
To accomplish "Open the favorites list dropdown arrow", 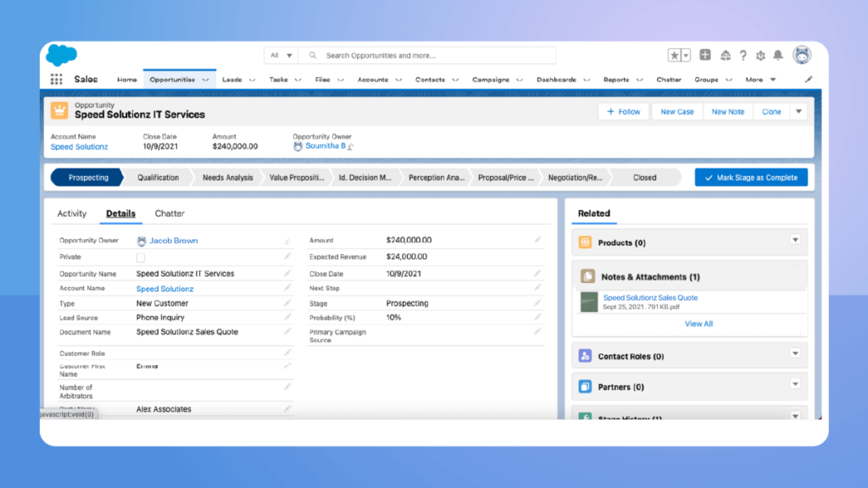I will (x=686, y=55).
